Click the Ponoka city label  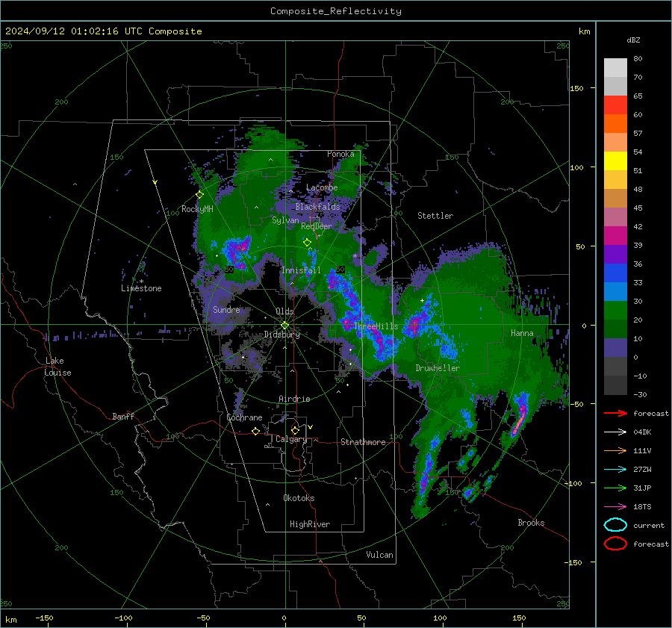[340, 154]
